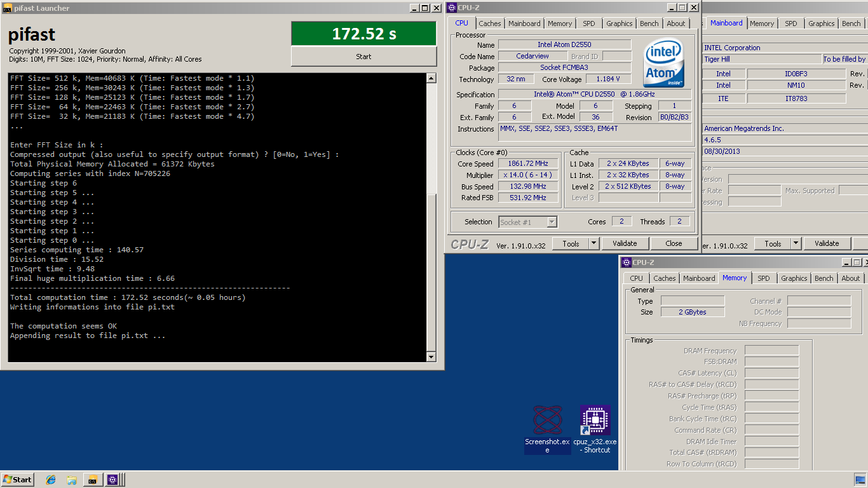Switch to Bench tab in front CPU-Z
The image size is (868, 488).
[x=649, y=24]
